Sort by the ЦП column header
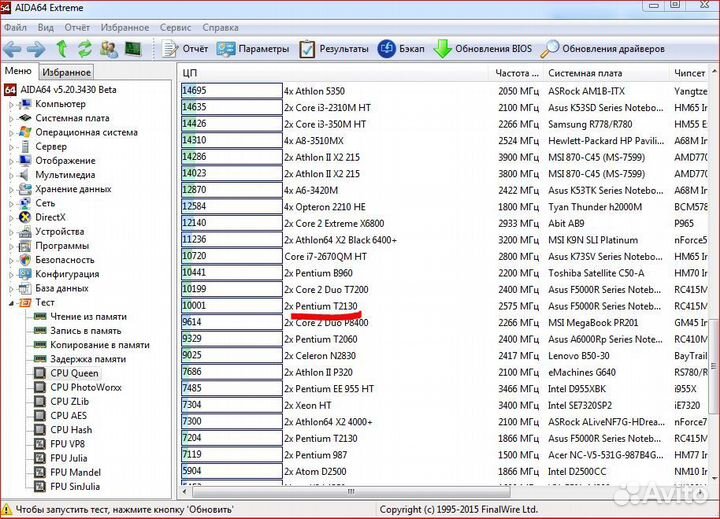 [x=334, y=73]
